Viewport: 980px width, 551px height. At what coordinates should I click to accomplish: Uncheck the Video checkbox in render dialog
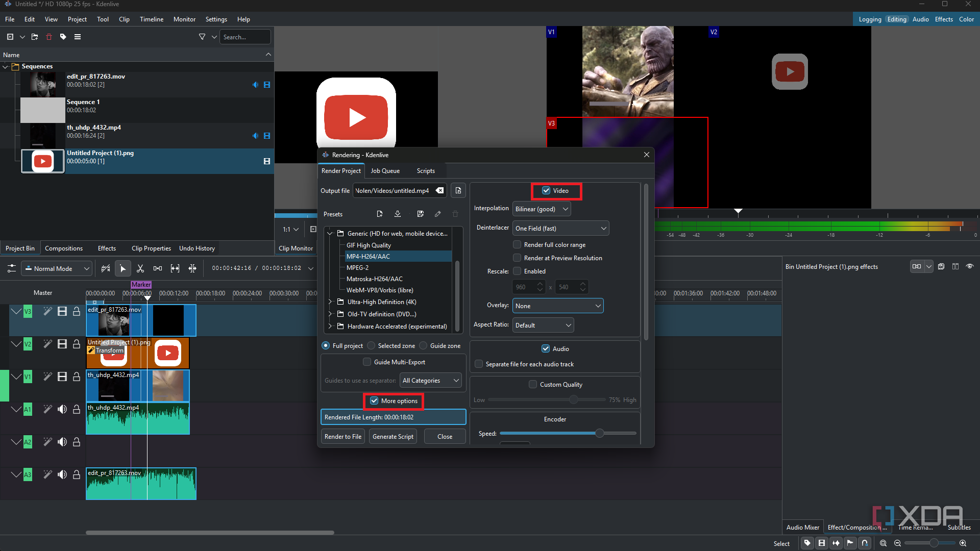click(546, 190)
